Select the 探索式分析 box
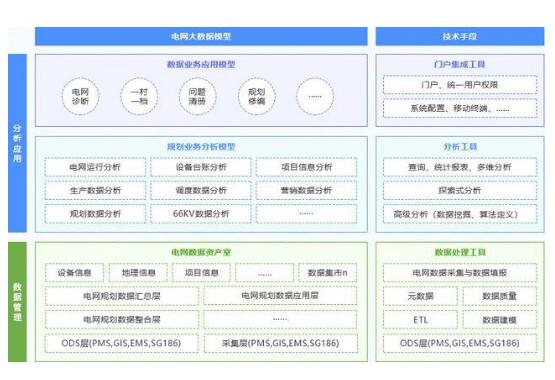Screen dimensions: 555x380 point(460,190)
